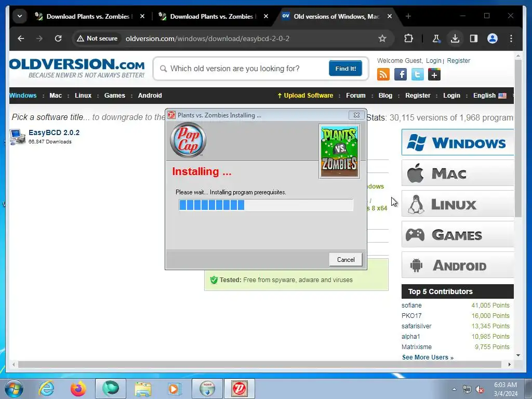Click the page vertical scrollbar
Viewport: 532px width, 399px height.
[x=518, y=138]
